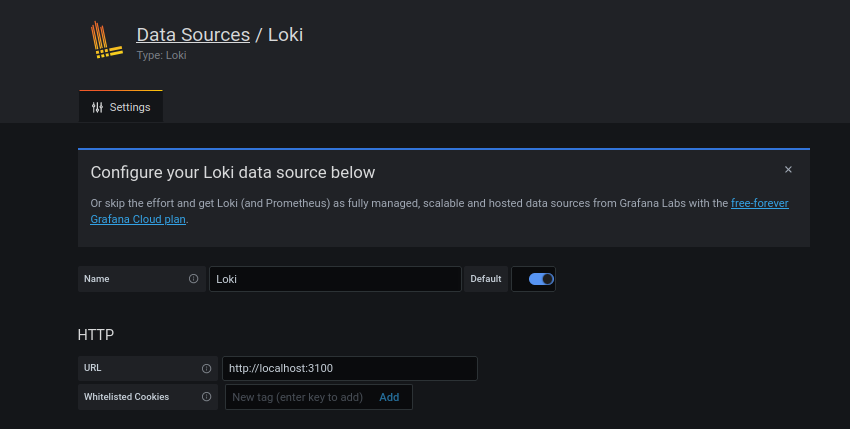850x429 pixels.
Task: Click the sliders icon on Settings tab
Action: (97, 107)
